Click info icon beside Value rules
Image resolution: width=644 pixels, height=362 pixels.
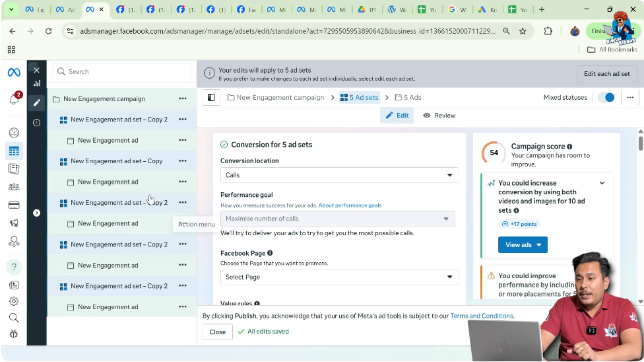click(x=257, y=304)
